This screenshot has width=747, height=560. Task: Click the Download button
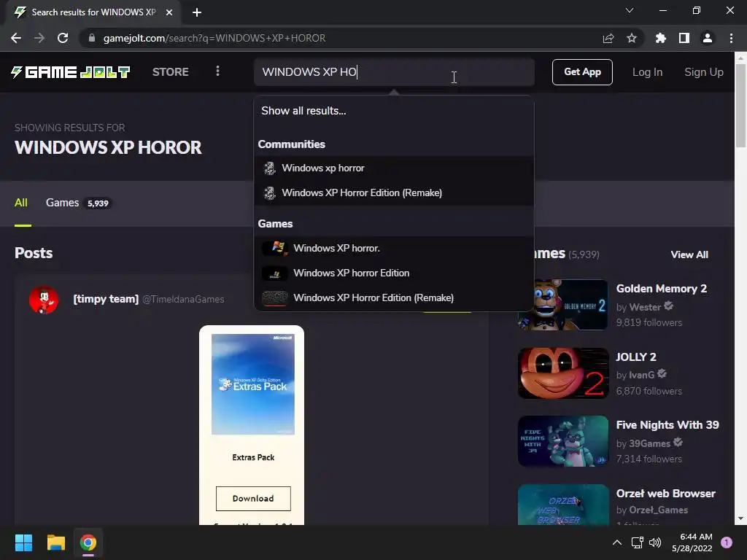[x=253, y=499]
